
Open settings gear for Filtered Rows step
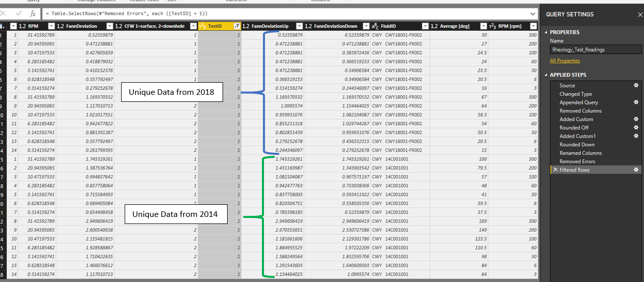(636, 170)
